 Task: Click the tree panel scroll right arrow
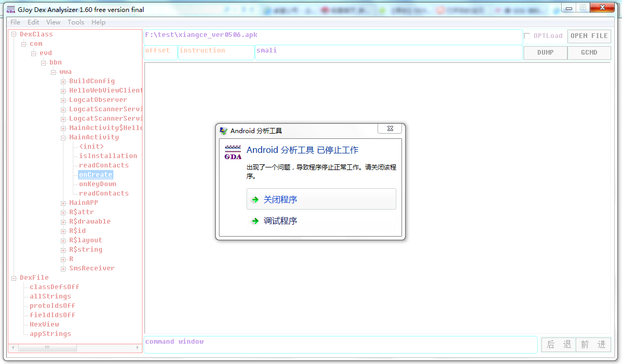138,348
